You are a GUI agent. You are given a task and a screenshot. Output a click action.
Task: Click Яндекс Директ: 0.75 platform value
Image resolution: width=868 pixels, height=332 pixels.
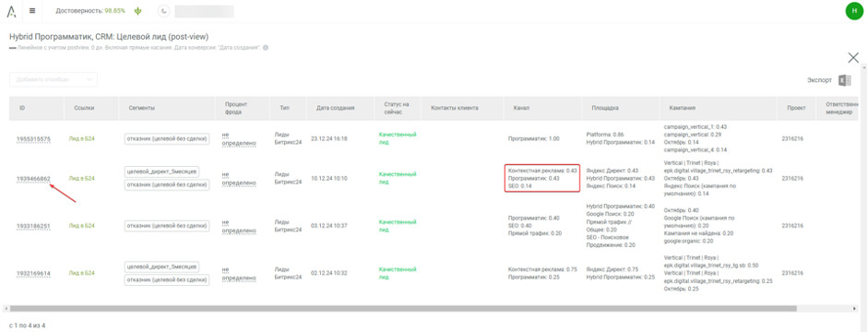click(x=612, y=269)
